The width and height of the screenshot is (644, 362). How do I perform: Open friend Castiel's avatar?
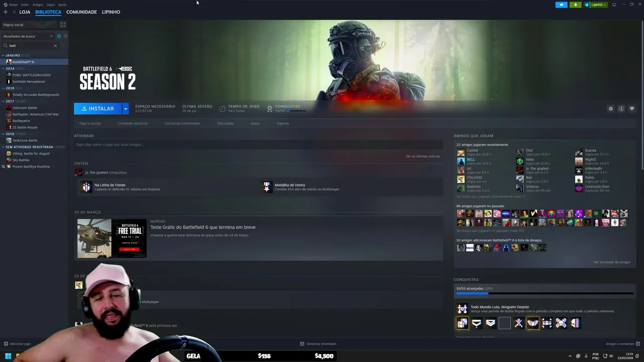(461, 152)
